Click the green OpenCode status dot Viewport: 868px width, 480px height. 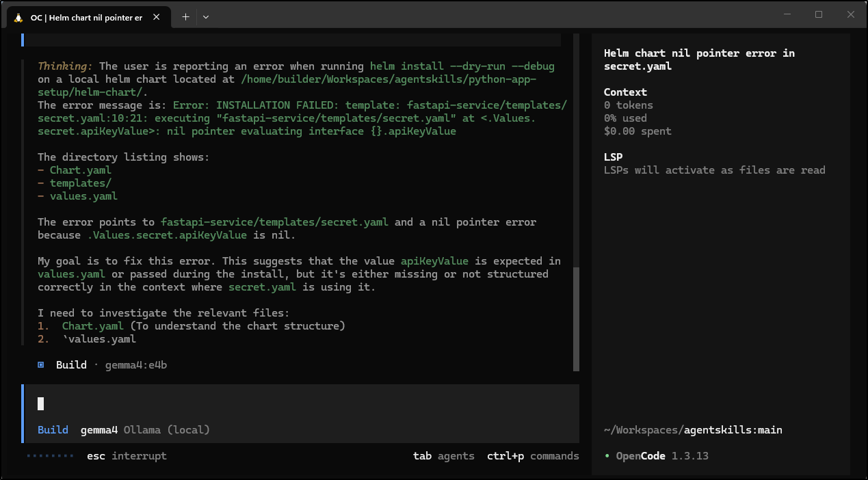pyautogui.click(x=608, y=455)
